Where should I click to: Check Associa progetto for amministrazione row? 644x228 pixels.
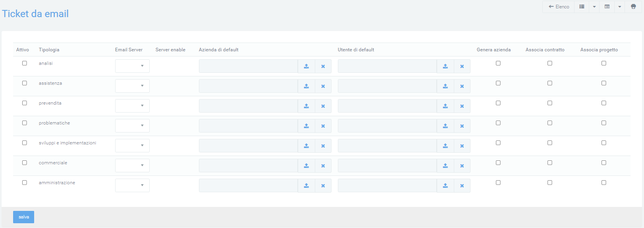tap(604, 183)
